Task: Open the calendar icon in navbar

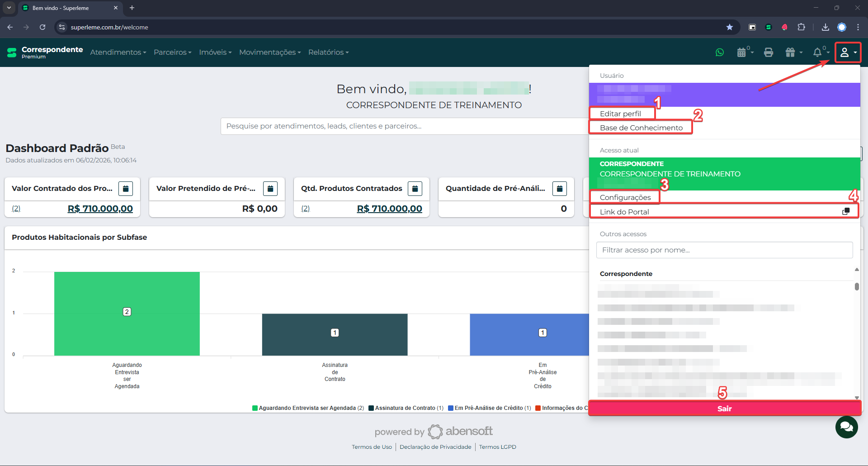Action: coord(742,52)
